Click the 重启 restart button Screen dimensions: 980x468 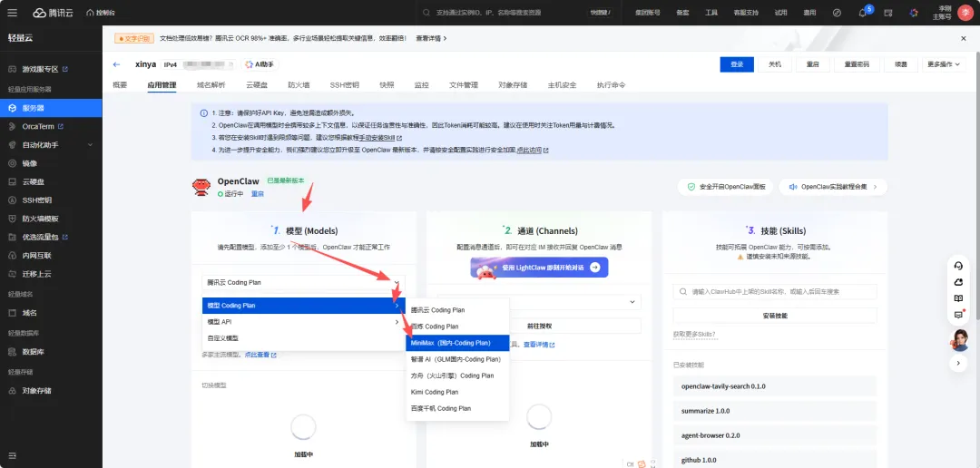pos(813,64)
